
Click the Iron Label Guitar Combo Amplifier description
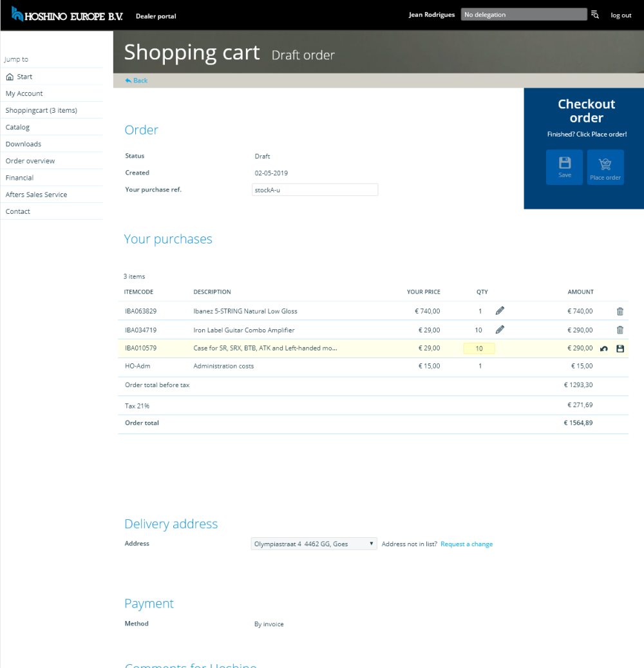tap(243, 330)
